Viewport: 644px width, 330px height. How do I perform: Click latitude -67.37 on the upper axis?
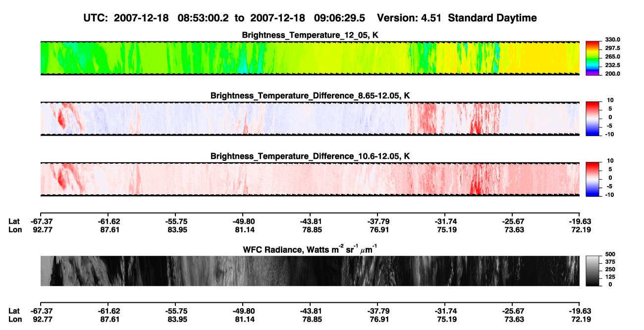41,221
